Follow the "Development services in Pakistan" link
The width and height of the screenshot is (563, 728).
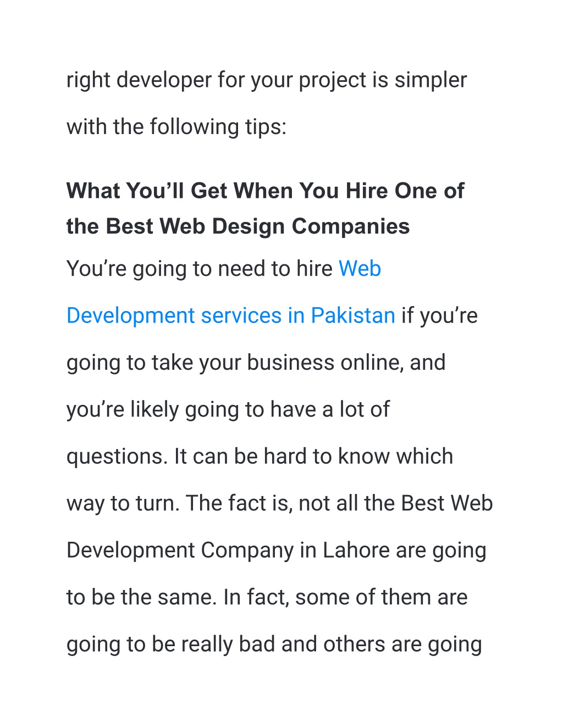(x=231, y=316)
